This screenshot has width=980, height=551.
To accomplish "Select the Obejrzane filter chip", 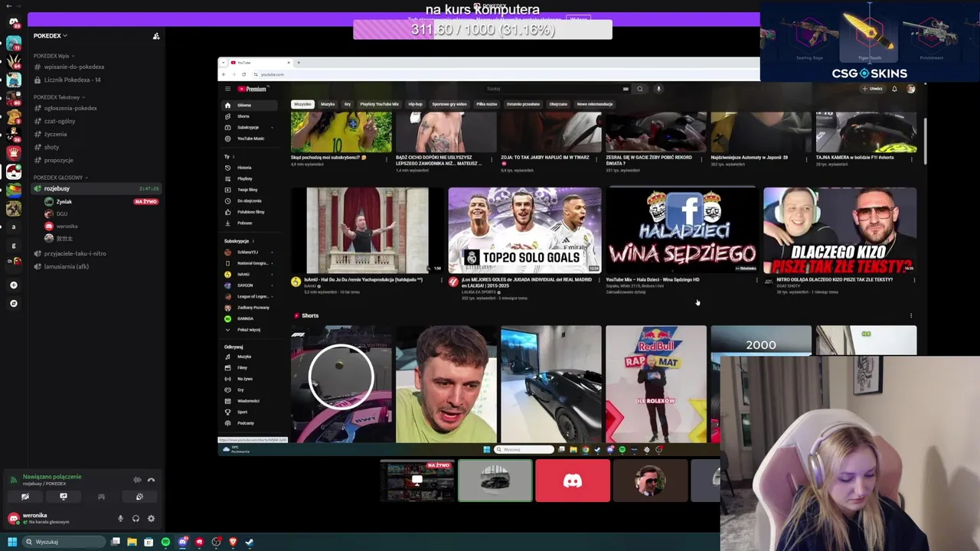I will point(558,104).
